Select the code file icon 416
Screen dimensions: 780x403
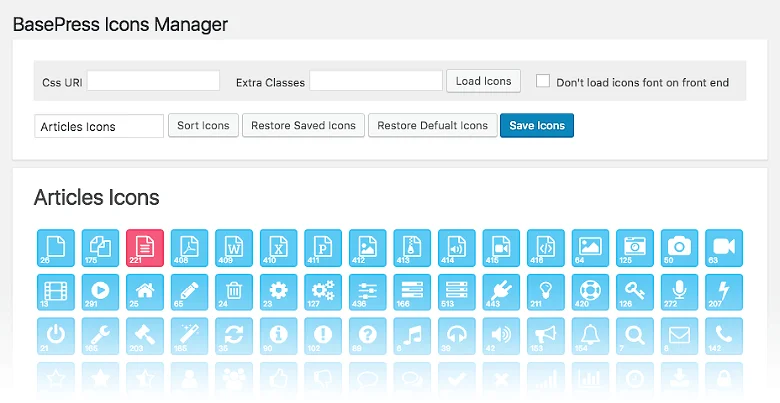546,248
